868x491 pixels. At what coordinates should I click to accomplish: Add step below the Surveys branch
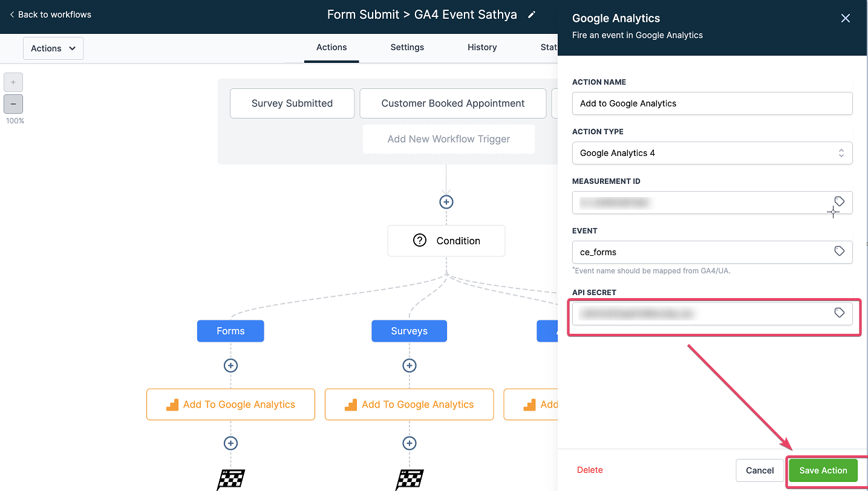click(410, 366)
